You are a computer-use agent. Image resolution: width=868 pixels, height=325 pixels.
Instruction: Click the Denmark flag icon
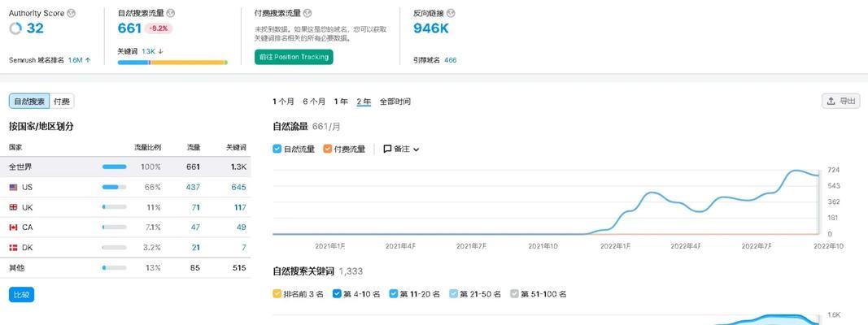click(x=13, y=248)
